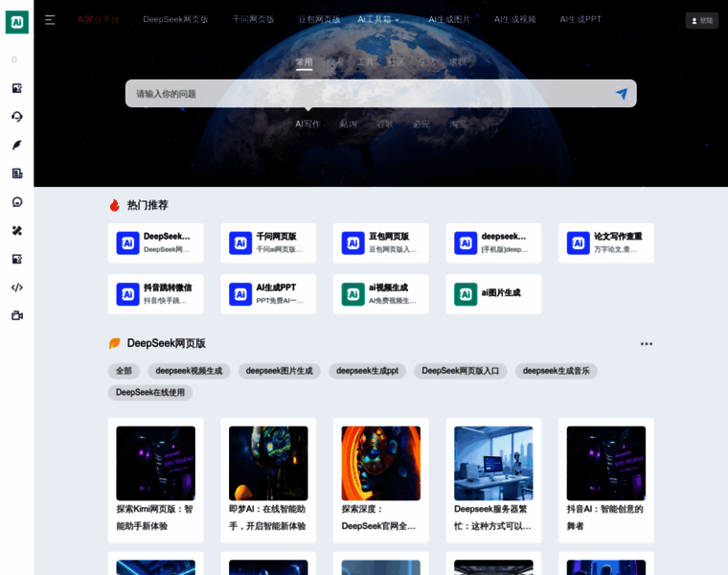
Task: Click the 抖音AI：智能创意的舞者 title
Action: [x=605, y=517]
